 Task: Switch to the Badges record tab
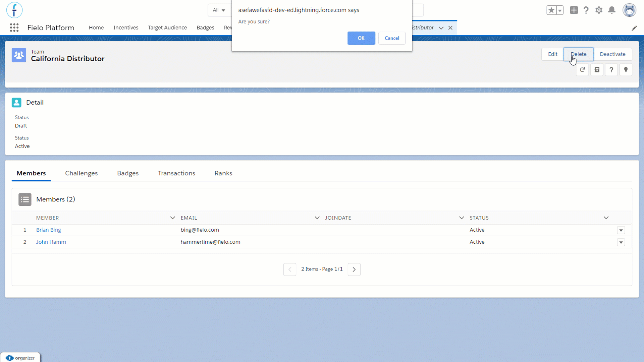pyautogui.click(x=128, y=173)
